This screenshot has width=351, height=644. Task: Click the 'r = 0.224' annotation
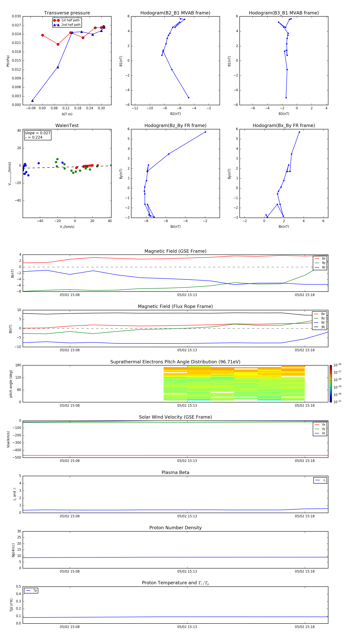tap(34, 137)
